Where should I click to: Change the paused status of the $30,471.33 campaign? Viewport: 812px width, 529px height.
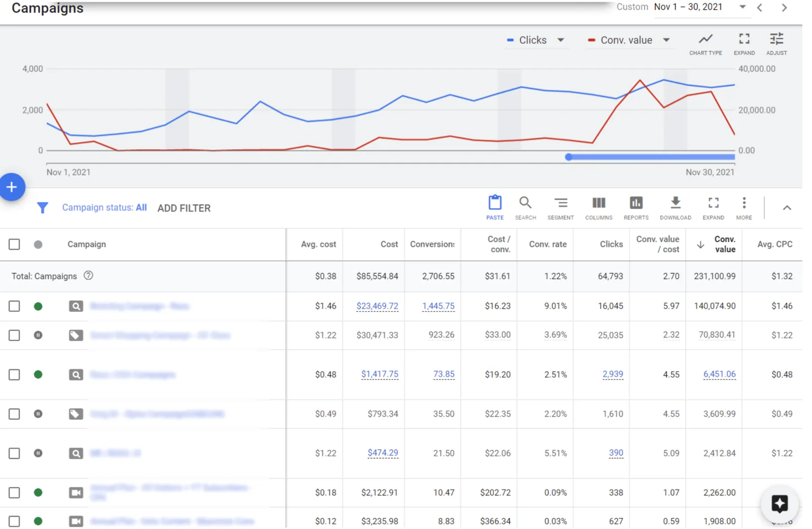click(38, 335)
